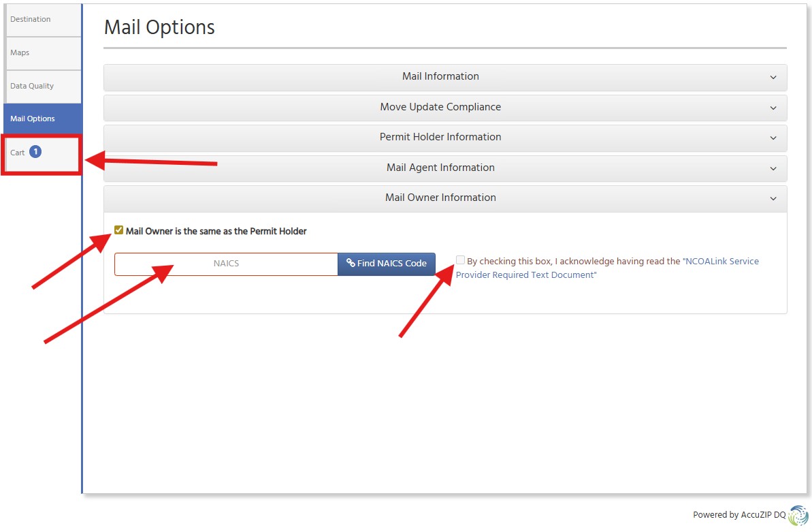Click the AccuZIP DQ spiral logo
This screenshot has height=532, width=812.
point(798,515)
